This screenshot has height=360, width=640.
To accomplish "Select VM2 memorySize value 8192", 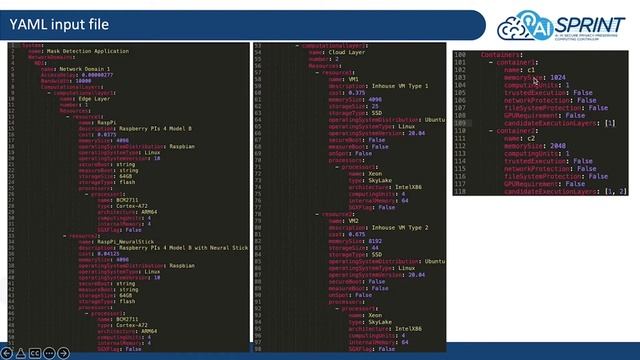I will click(x=375, y=241).
